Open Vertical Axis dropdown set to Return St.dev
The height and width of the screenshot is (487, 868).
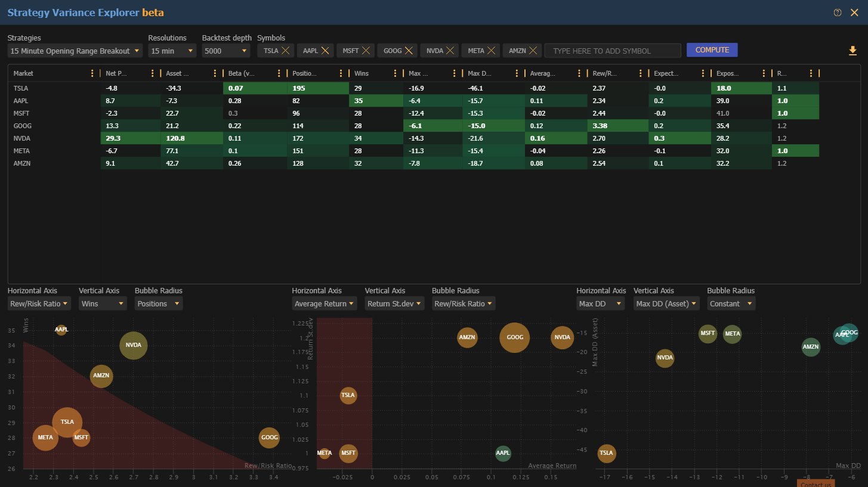pos(394,303)
